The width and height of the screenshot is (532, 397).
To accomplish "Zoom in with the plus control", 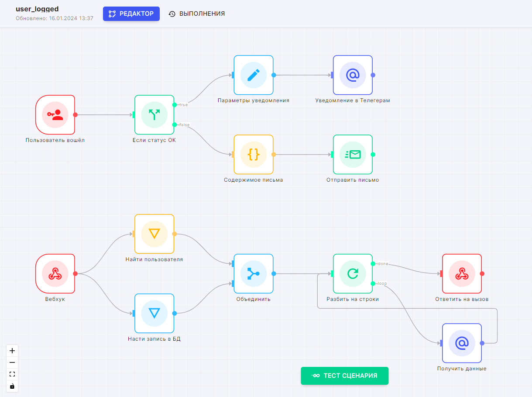I will (x=12, y=350).
